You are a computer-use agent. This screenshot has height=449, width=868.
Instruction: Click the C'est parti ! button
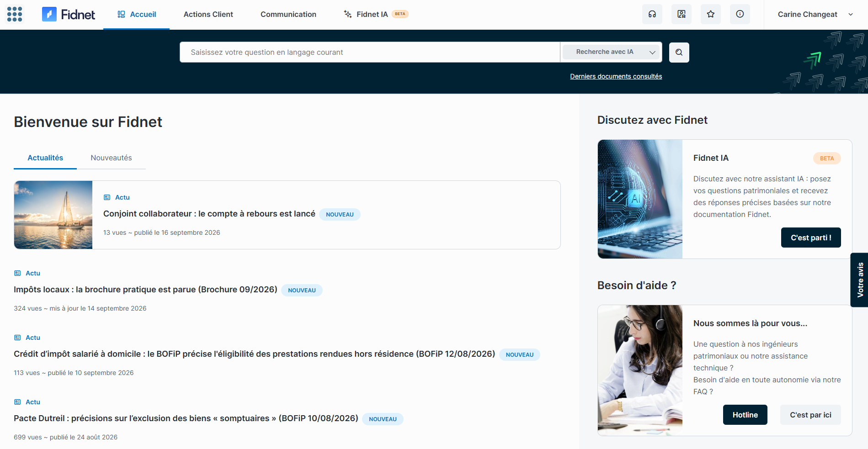click(x=811, y=238)
